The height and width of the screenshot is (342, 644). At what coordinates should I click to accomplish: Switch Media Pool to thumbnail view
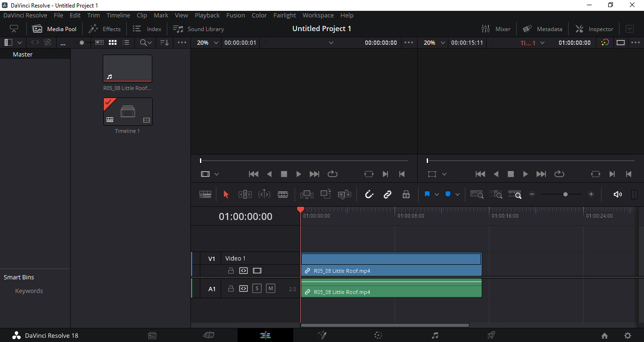pos(113,42)
